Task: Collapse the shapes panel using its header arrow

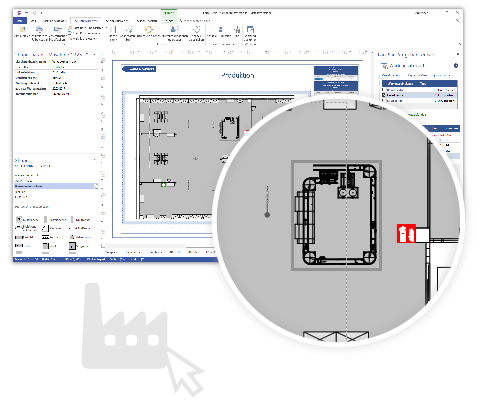Action: pyautogui.click(x=95, y=160)
